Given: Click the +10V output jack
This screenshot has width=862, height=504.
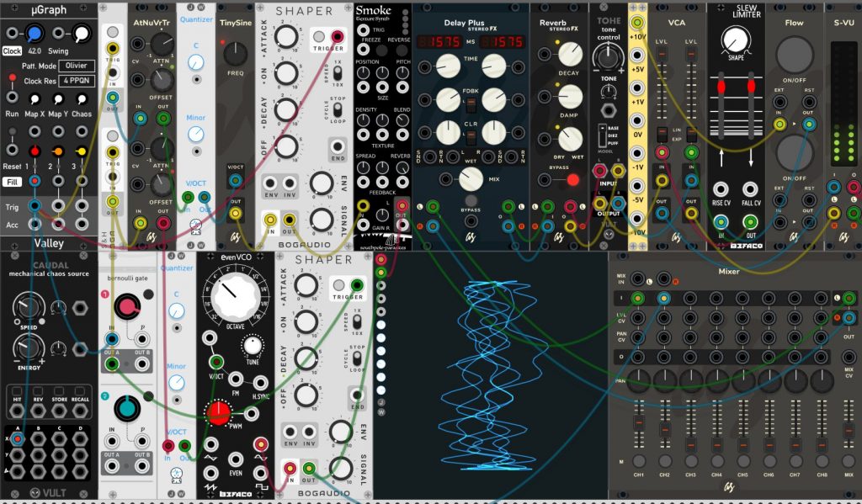Looking at the screenshot, I should click(636, 23).
